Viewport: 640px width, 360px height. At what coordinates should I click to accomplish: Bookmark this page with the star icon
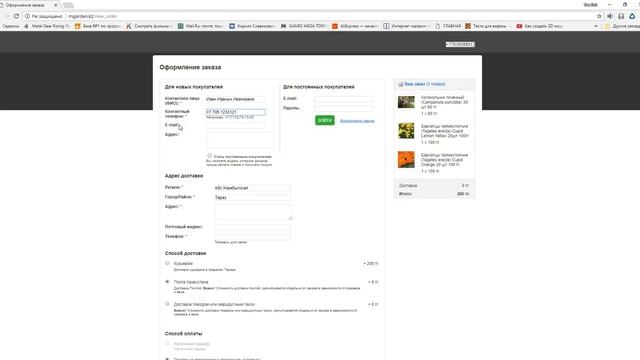point(599,16)
